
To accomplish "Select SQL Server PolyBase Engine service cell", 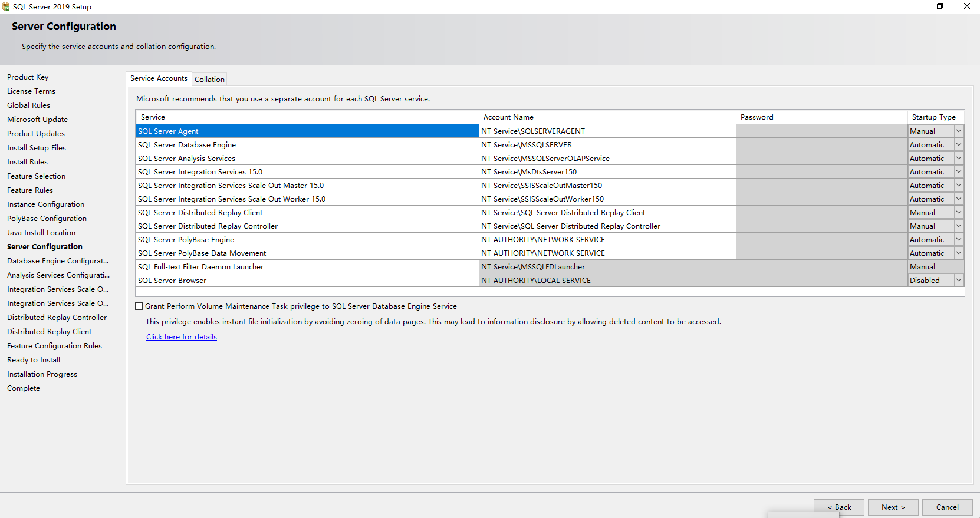I will tap(307, 239).
